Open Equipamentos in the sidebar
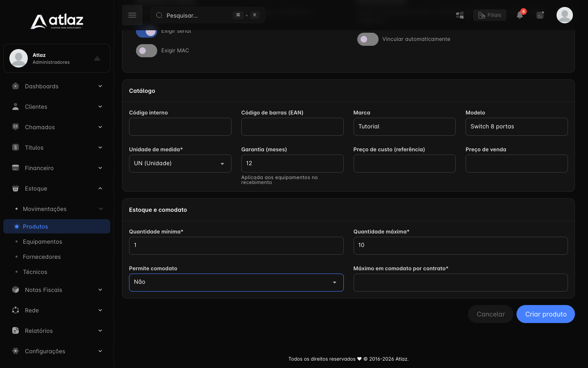588x368 pixels. click(x=42, y=242)
